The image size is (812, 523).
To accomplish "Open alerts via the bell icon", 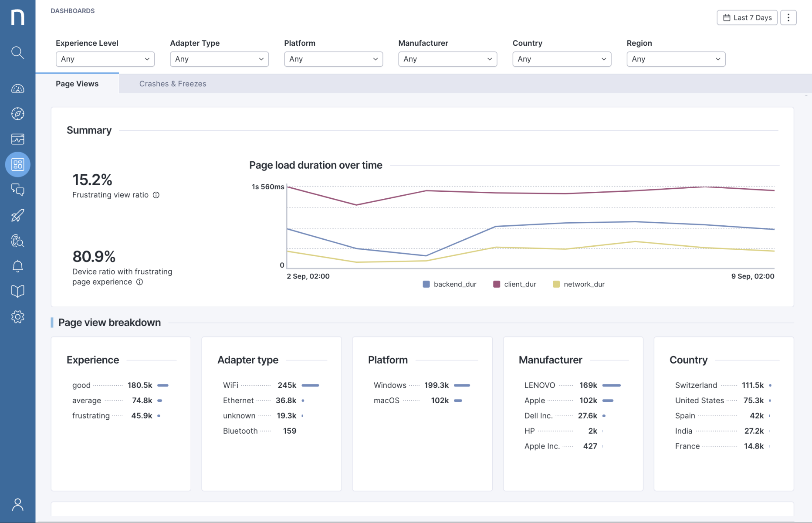I will (17, 266).
